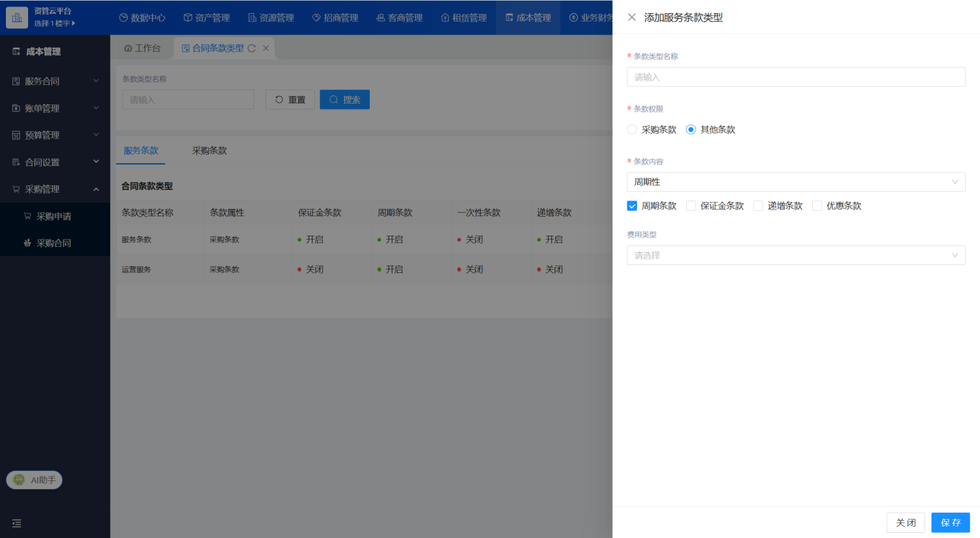Close the 添加服务条款类型 drawer with X icon

click(x=632, y=18)
